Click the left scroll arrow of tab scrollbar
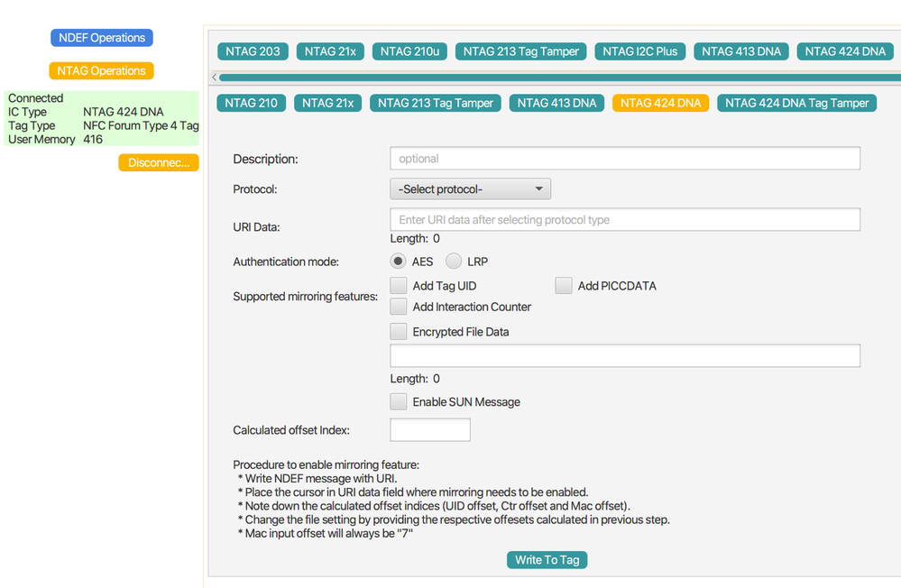 (x=215, y=77)
